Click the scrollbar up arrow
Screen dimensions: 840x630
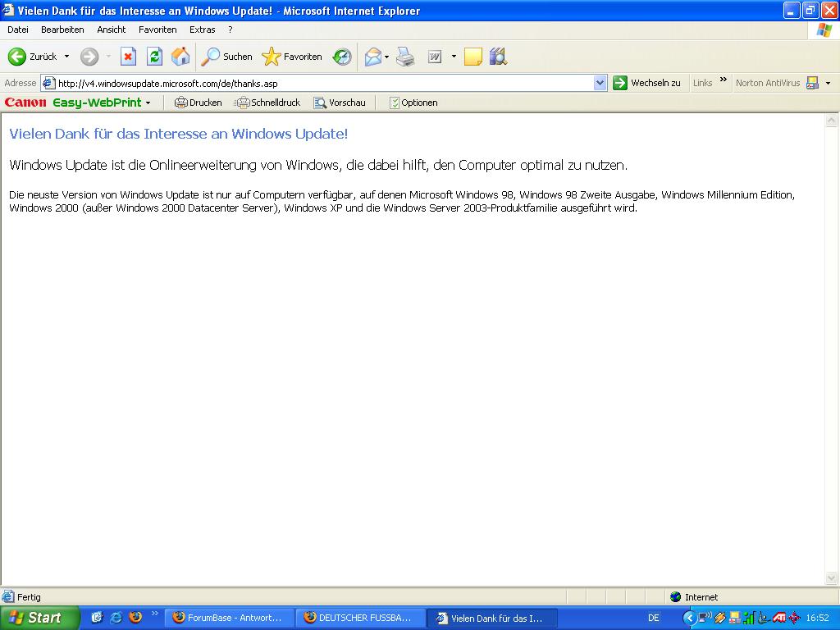point(832,121)
